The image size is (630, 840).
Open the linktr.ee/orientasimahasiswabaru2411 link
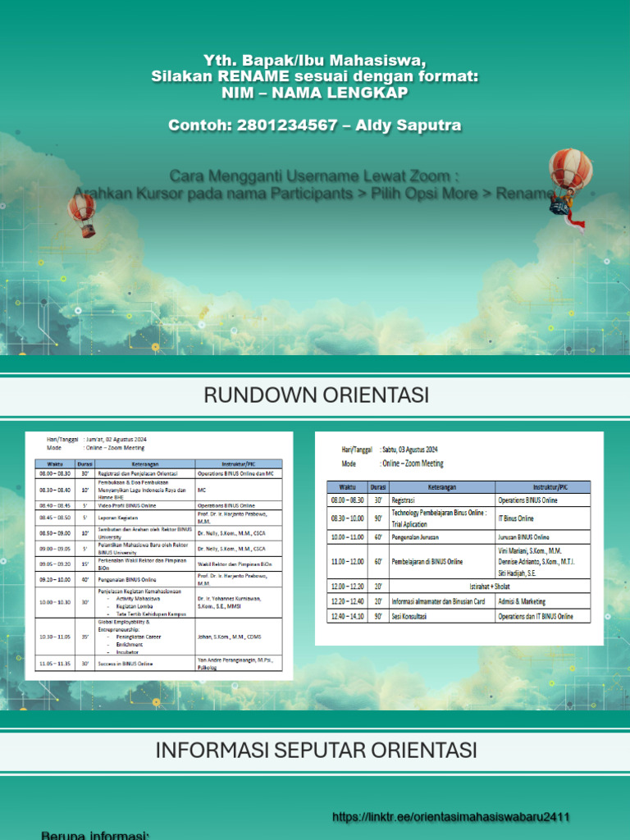point(450,817)
